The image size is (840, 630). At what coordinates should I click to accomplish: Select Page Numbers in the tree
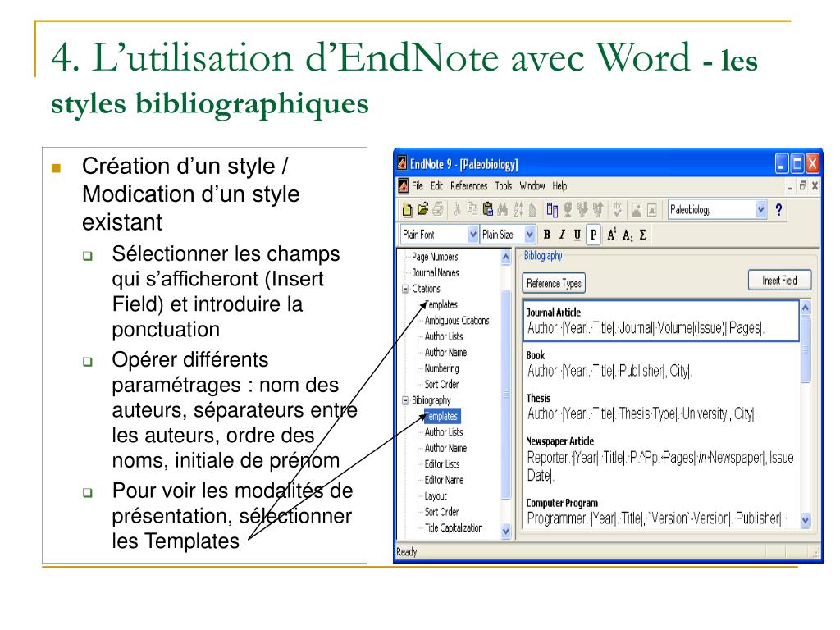coord(435,257)
